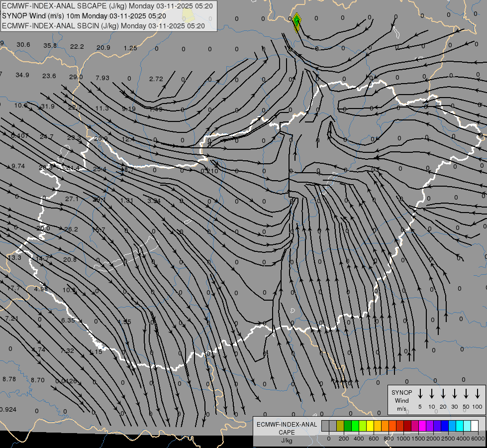Select the pale cyan swatch in CAPE legend
Viewport: 487px width, 448px height.
[x=467, y=426]
